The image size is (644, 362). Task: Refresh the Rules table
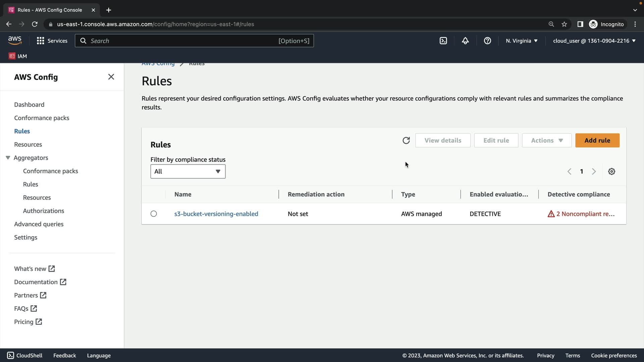[x=406, y=140]
